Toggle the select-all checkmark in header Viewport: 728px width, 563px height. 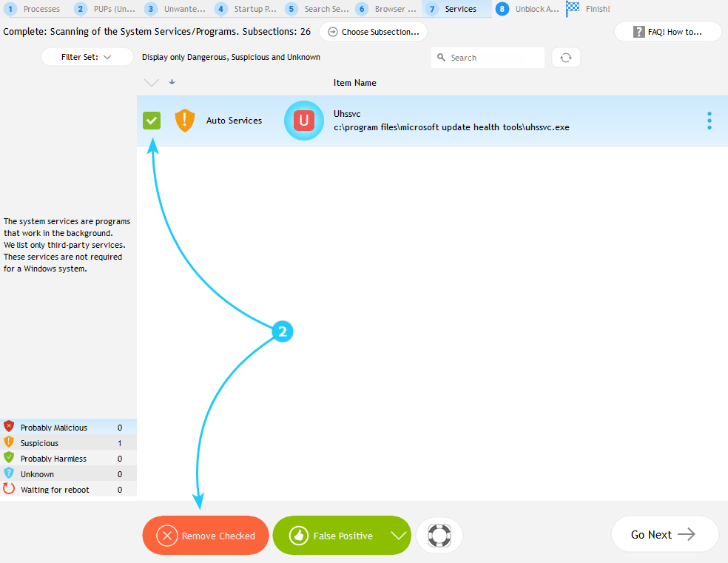click(152, 83)
